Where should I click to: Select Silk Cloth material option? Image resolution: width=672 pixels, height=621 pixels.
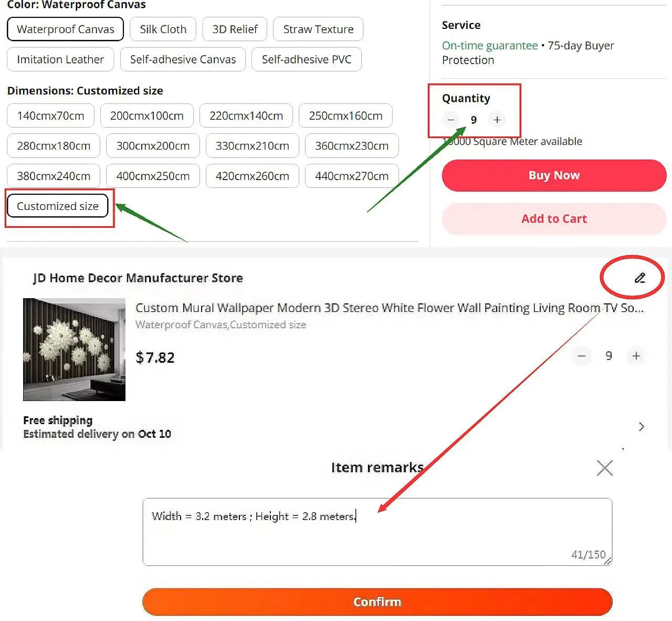tap(163, 29)
